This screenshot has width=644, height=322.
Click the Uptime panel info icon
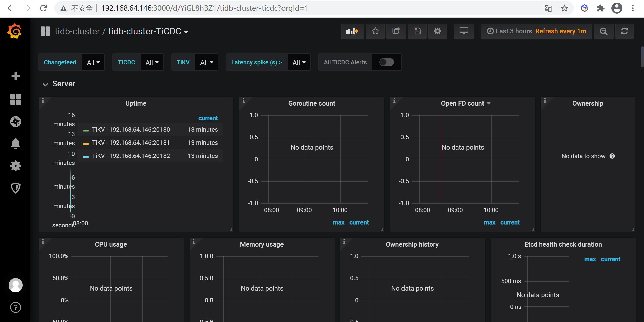(x=43, y=100)
